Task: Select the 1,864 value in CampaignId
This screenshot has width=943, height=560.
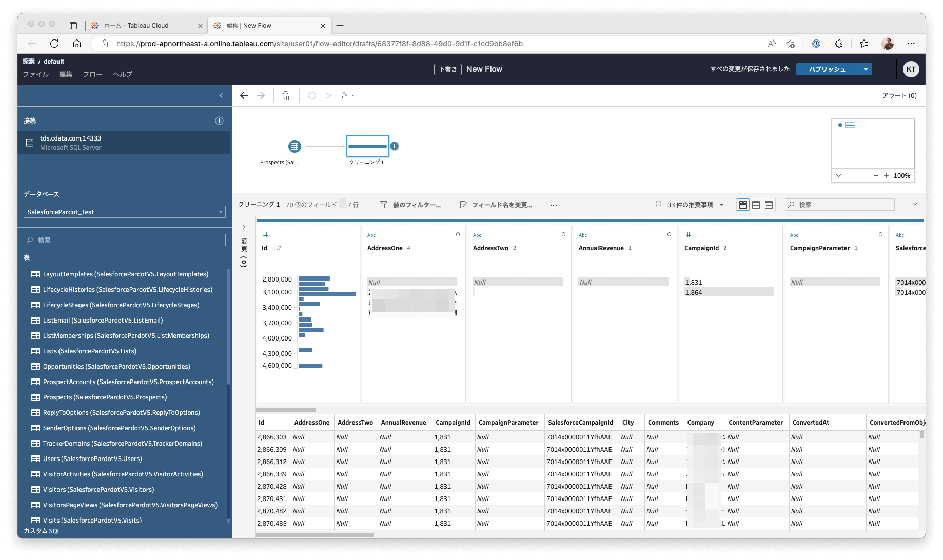Action: pos(729,292)
